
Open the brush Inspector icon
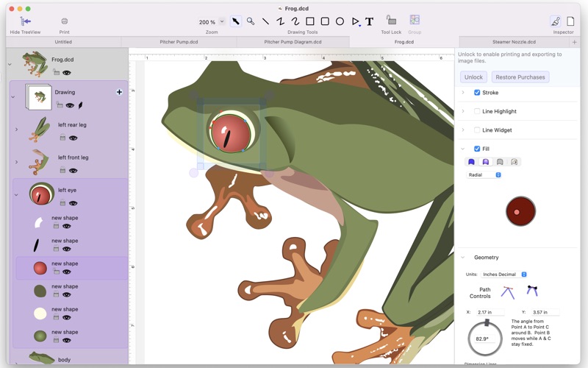[556, 21]
